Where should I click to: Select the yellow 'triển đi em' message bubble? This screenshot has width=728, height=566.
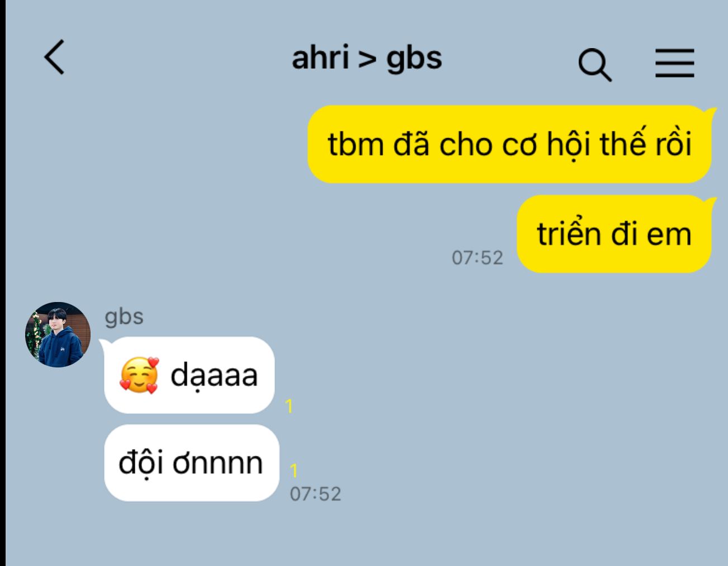click(x=614, y=234)
